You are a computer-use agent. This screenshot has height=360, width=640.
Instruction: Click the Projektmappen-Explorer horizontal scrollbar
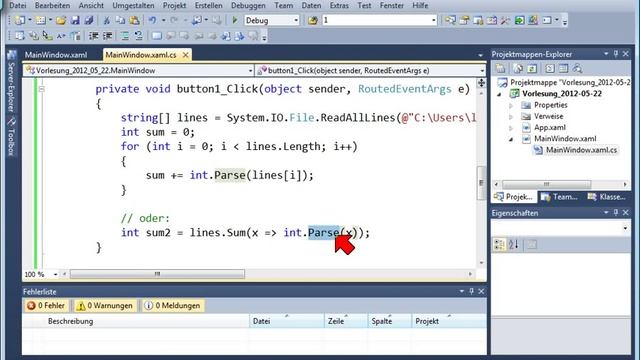(x=560, y=184)
